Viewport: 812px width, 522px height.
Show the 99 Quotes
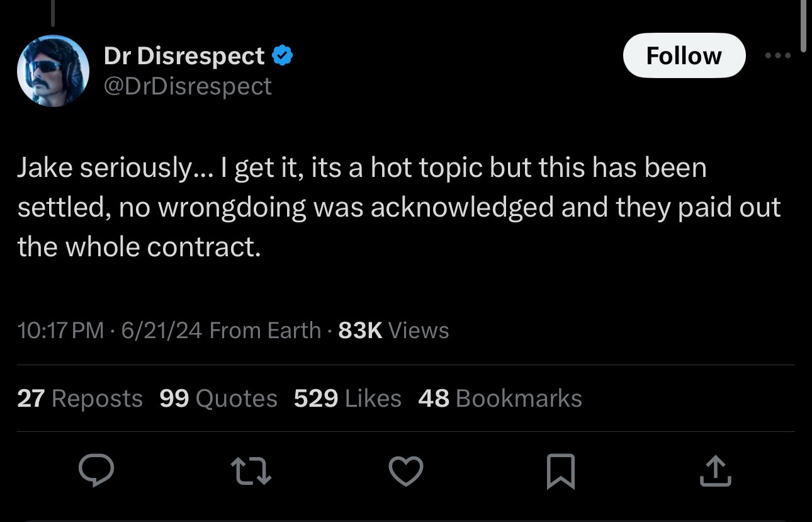[x=218, y=398]
